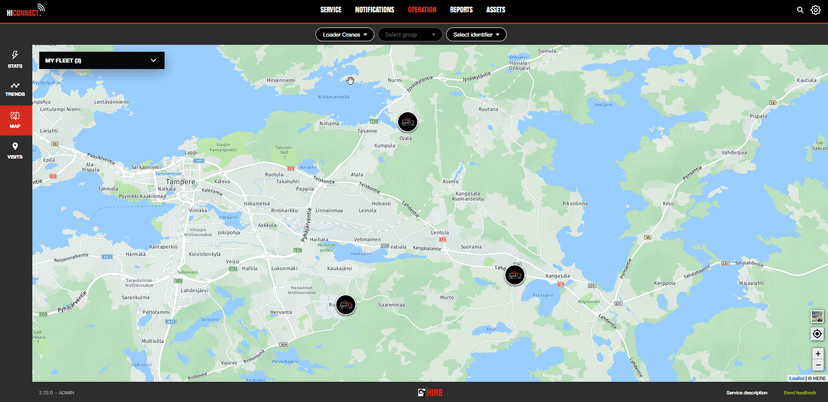Go to the Service menu
This screenshot has width=828, height=402.
coord(331,10)
